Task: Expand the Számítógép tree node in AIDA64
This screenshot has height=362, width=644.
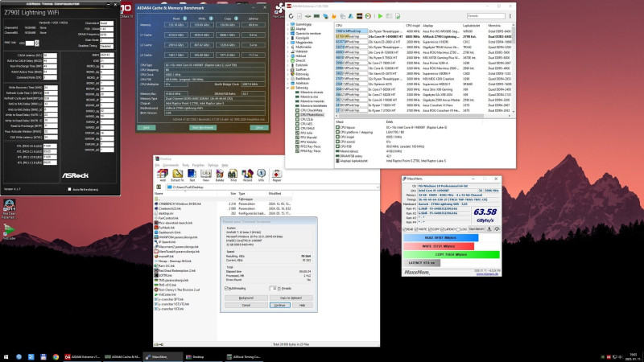Action: 288,25
